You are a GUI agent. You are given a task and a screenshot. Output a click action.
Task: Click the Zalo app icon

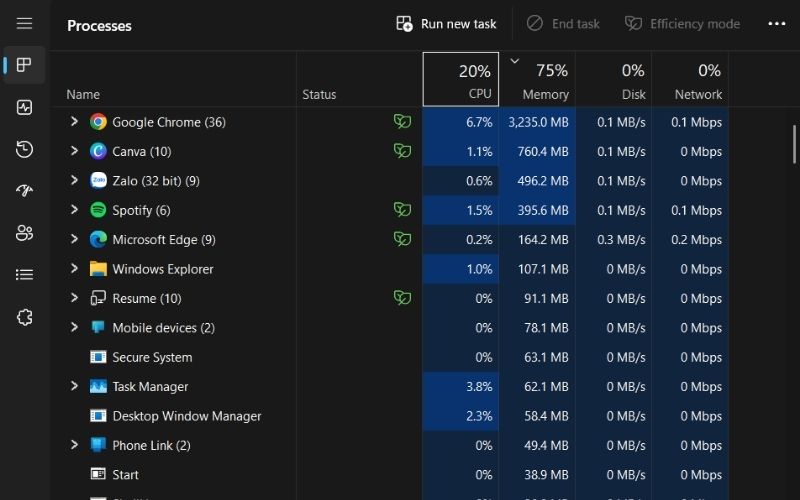click(x=98, y=181)
